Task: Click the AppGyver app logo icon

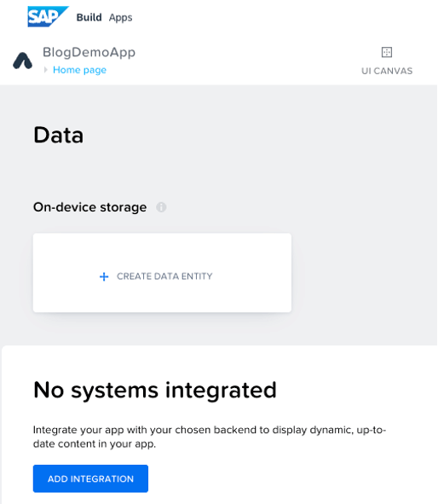Action: pos(22,61)
